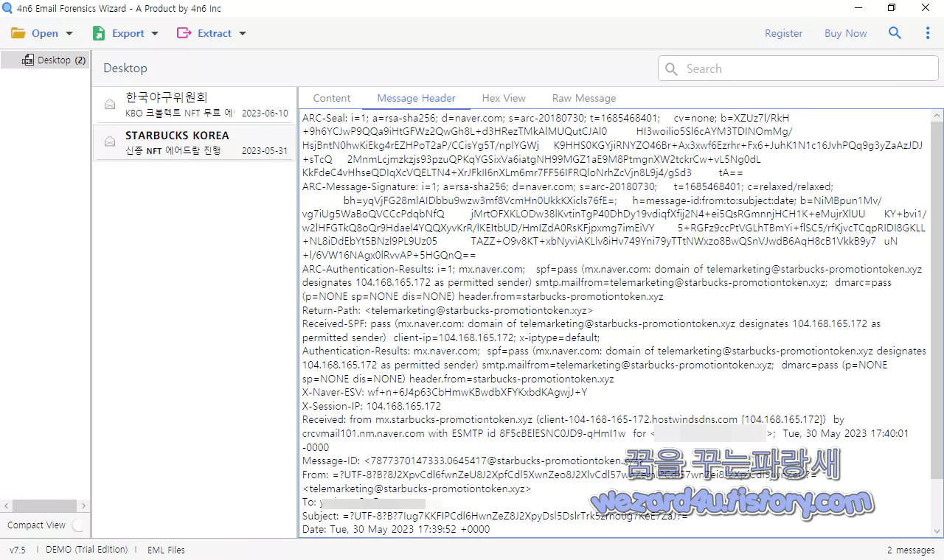Click the green Export icon
This screenshot has height=560, width=944.
click(99, 33)
